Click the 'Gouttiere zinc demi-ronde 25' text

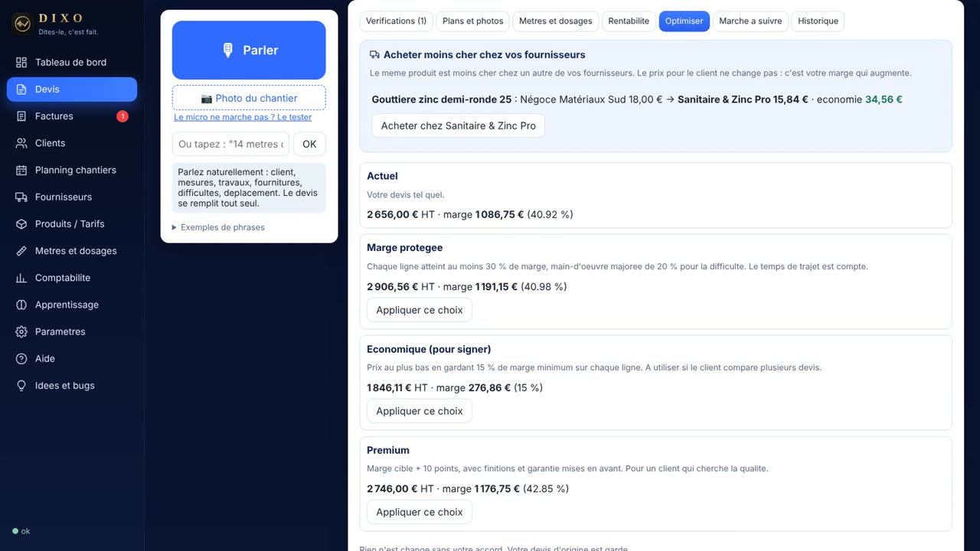(442, 99)
